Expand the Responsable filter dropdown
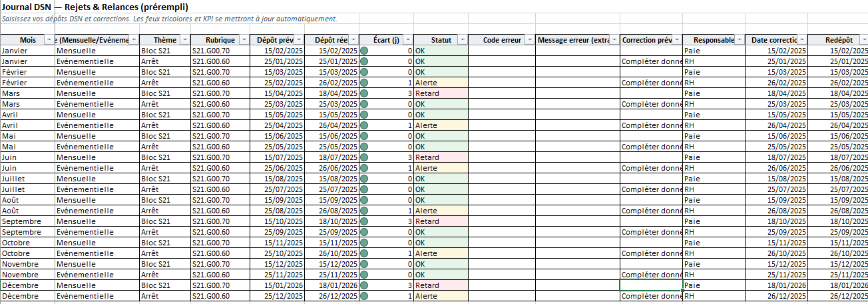868x304 pixels. click(x=738, y=40)
